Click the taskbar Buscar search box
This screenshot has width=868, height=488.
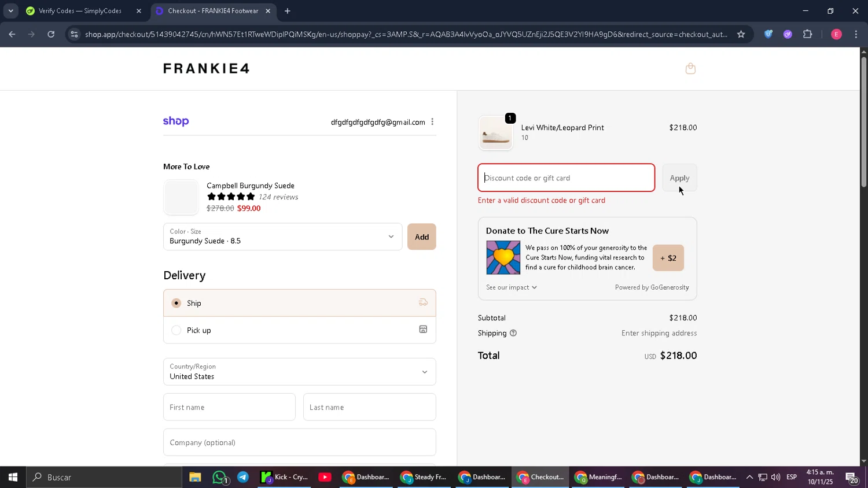pyautogui.click(x=104, y=477)
